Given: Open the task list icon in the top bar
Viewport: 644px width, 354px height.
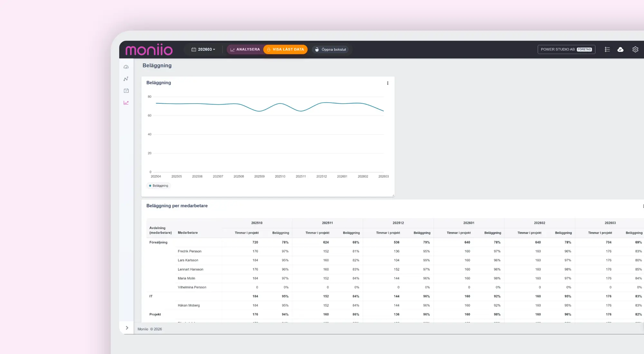Looking at the screenshot, I should point(607,50).
